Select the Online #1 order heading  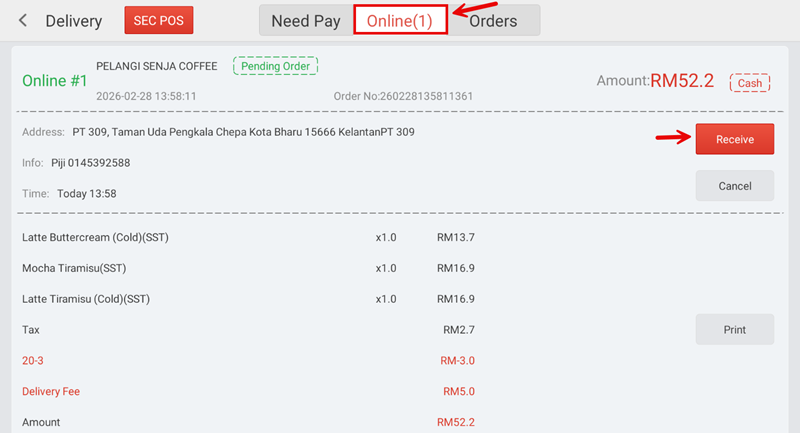[55, 81]
